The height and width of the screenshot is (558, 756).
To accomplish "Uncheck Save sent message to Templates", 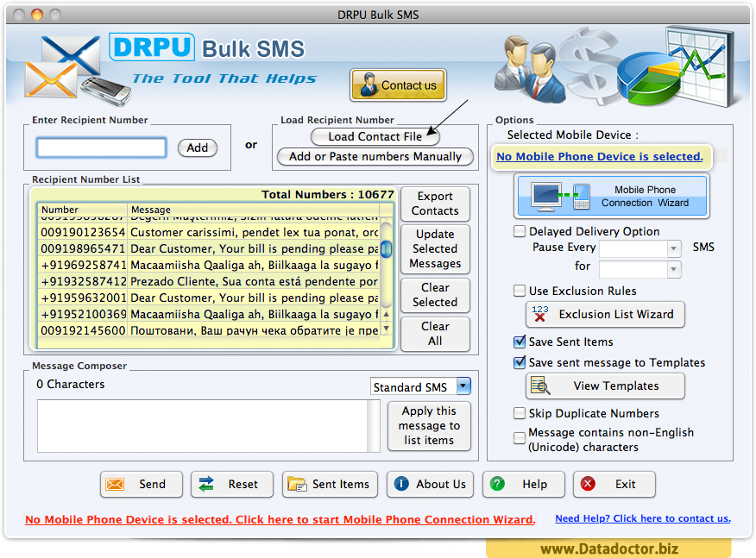I will (520, 362).
